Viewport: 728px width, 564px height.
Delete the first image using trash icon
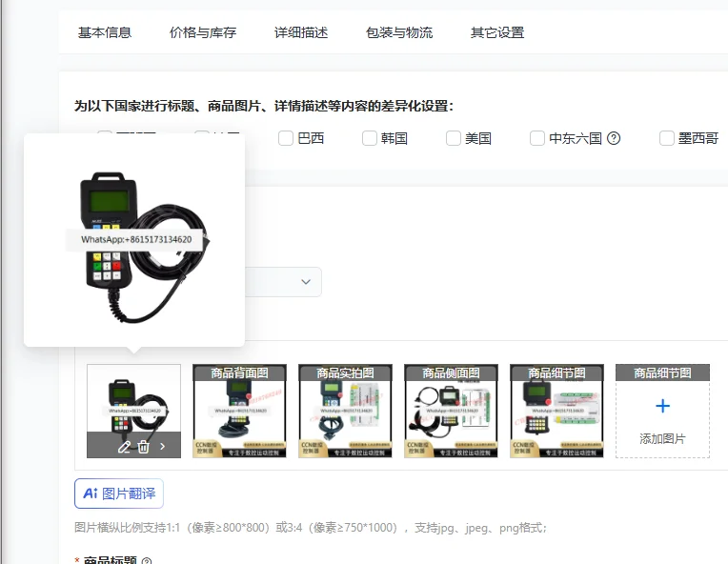pyautogui.click(x=144, y=447)
